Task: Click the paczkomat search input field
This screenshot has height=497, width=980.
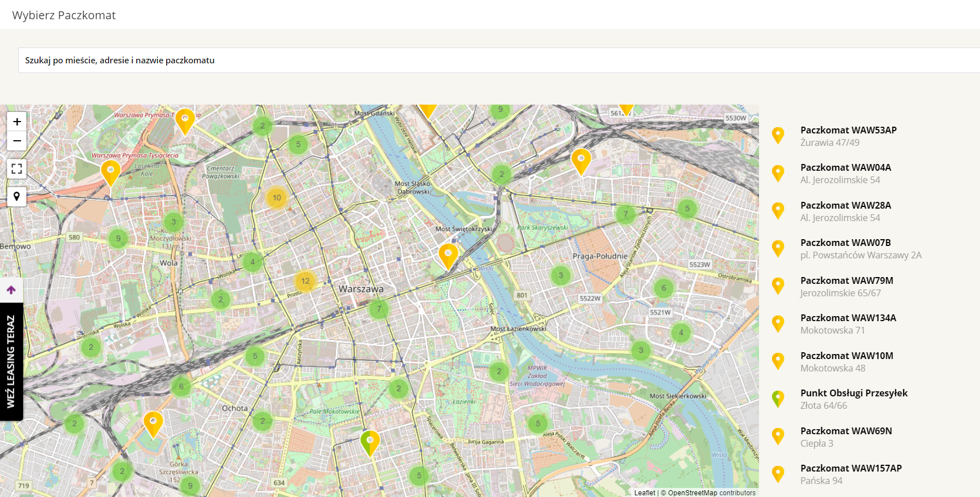Action: click(x=497, y=60)
